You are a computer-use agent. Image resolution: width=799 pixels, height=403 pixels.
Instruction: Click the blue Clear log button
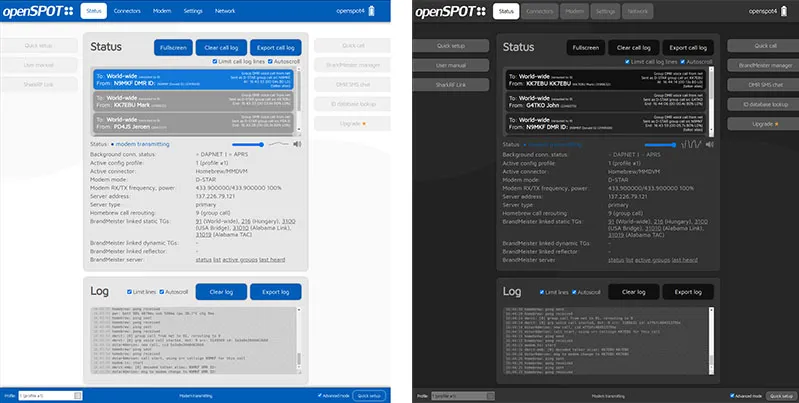[x=221, y=292]
